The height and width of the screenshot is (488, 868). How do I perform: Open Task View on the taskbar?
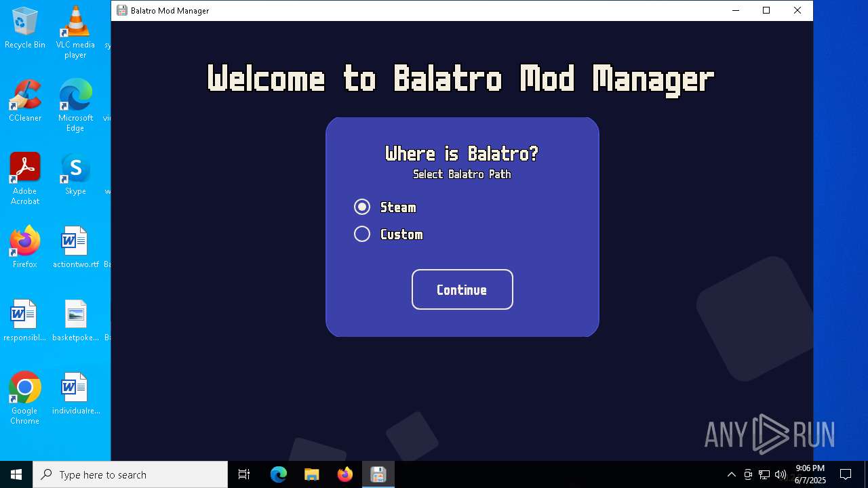tap(244, 474)
